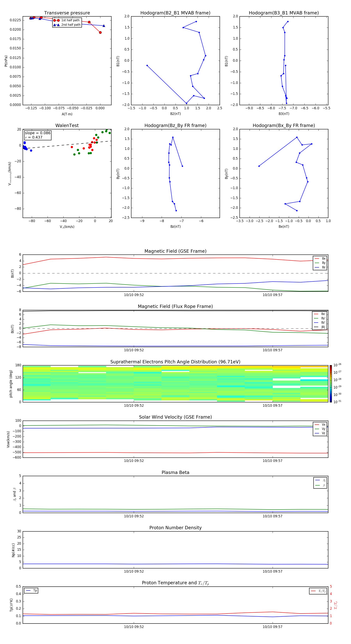Image resolution: width=351 pixels, height=644 pixels.
Task: Click the 'Bz(nT)' x-axis label
Action: (175, 227)
